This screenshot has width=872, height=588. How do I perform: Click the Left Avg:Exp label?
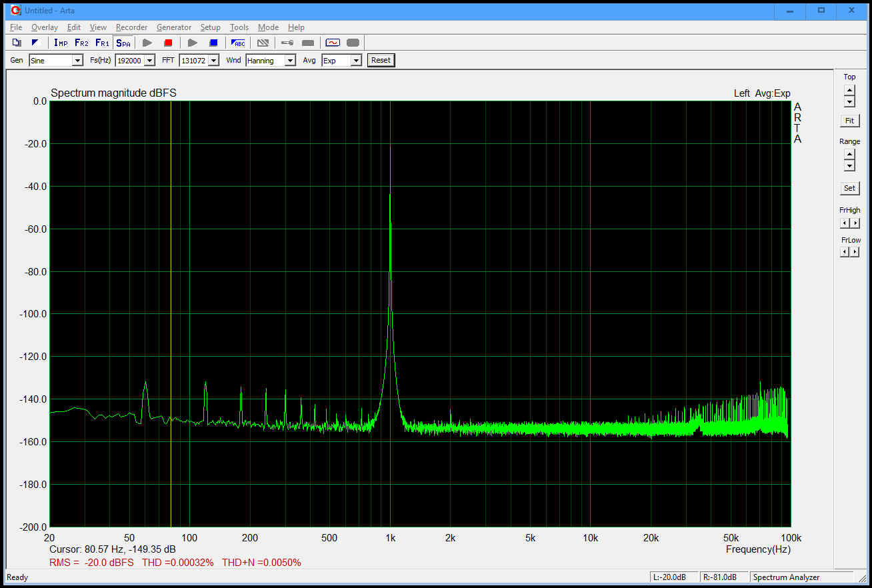(x=762, y=93)
